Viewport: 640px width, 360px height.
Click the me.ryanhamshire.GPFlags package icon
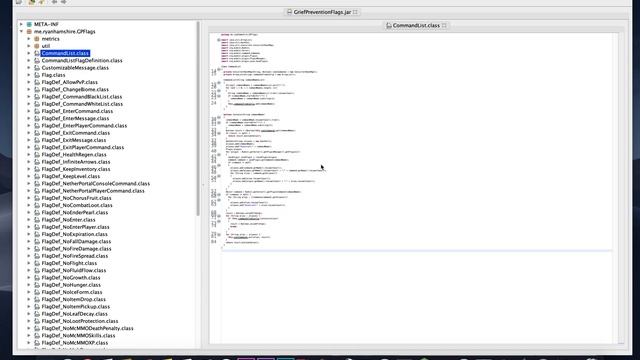pos(29,31)
